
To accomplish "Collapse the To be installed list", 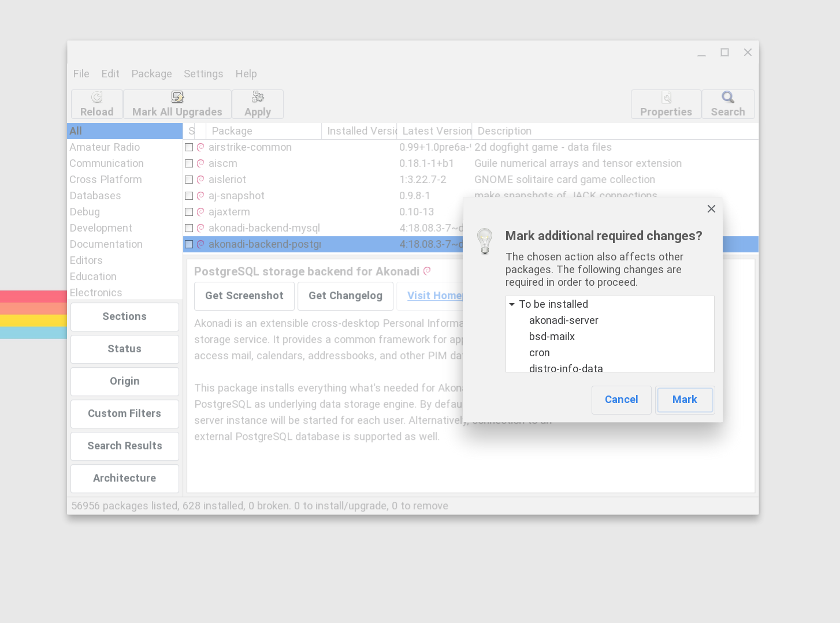I will [x=511, y=304].
